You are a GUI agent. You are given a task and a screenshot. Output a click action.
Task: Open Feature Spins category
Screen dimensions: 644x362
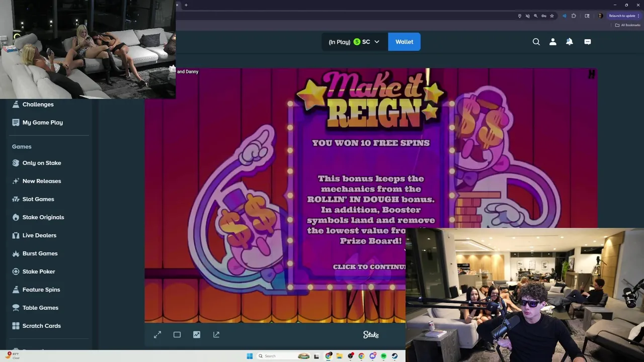point(41,290)
